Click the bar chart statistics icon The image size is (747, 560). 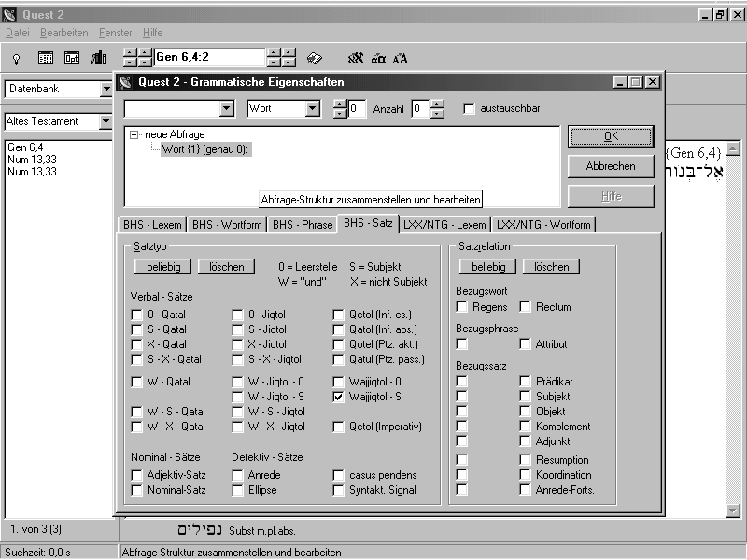tap(98, 58)
